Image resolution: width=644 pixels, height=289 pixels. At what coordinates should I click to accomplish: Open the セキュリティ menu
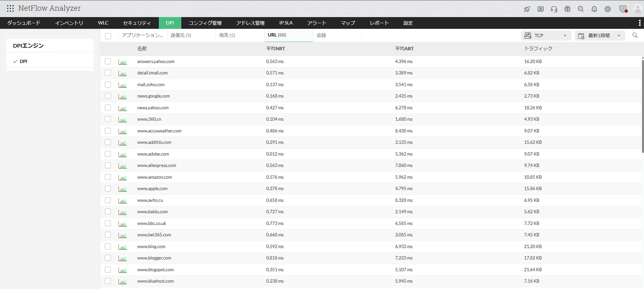(x=137, y=23)
